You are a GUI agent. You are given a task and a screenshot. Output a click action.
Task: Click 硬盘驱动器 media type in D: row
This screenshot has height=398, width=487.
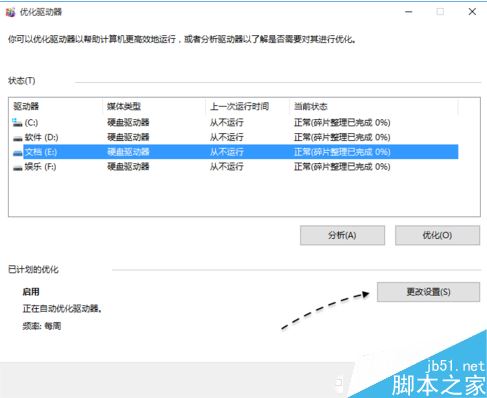128,137
